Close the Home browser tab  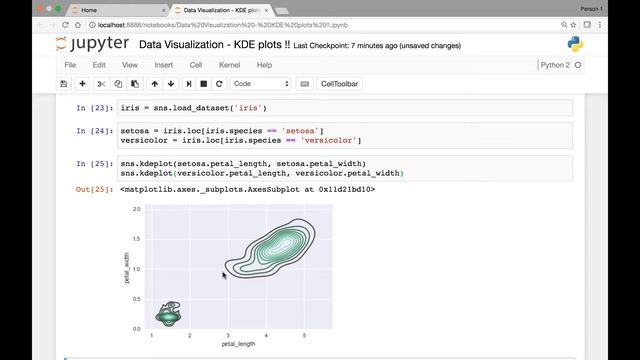tap(164, 10)
